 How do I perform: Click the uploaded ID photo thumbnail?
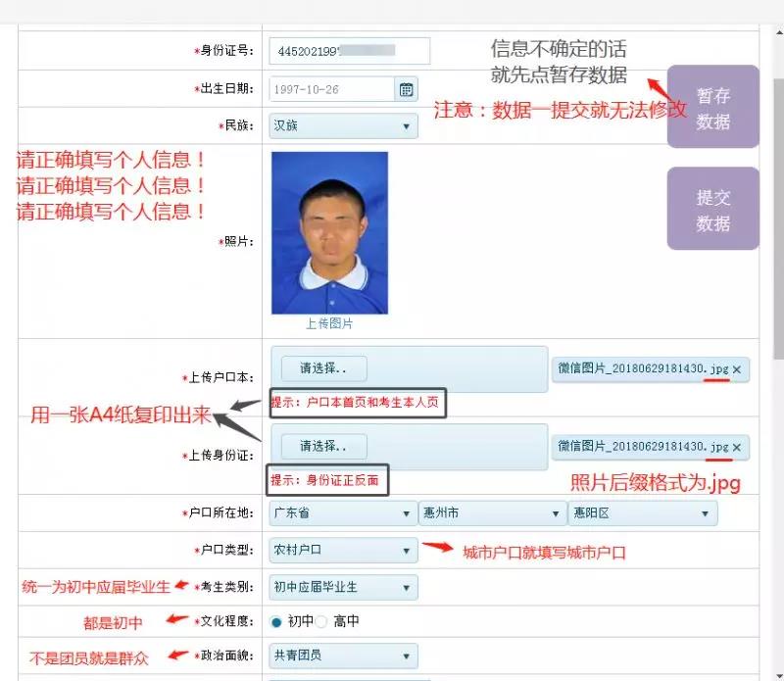click(329, 232)
